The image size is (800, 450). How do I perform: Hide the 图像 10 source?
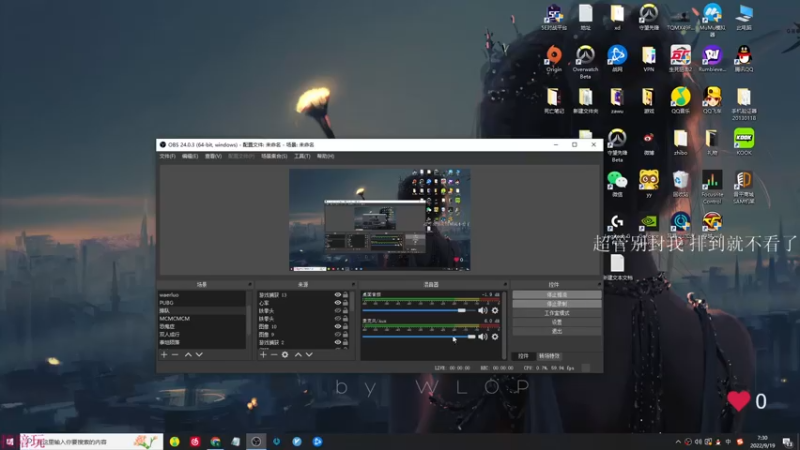[x=337, y=327]
